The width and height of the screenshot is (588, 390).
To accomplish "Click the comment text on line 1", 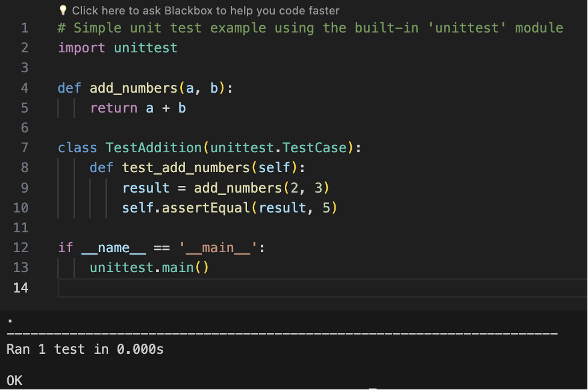I will 310,28.
